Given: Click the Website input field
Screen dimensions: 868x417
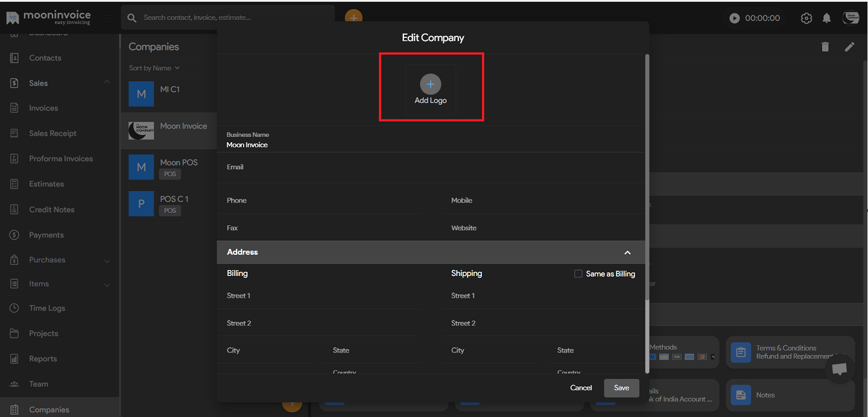Looking at the screenshot, I should tap(543, 228).
